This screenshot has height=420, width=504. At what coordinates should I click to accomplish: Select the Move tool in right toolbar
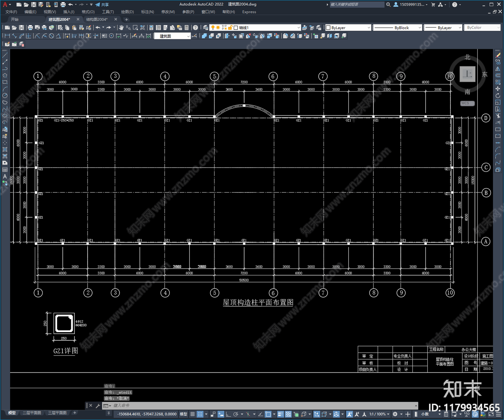pos(498,89)
